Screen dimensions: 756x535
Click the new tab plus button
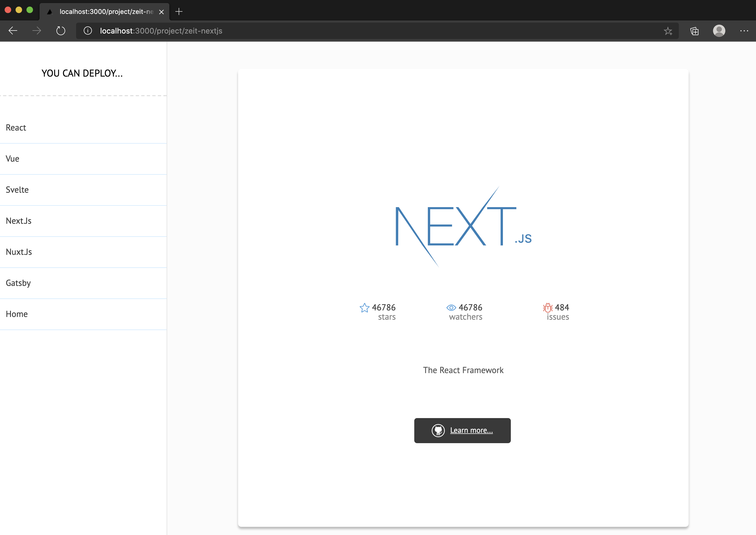[x=179, y=11]
